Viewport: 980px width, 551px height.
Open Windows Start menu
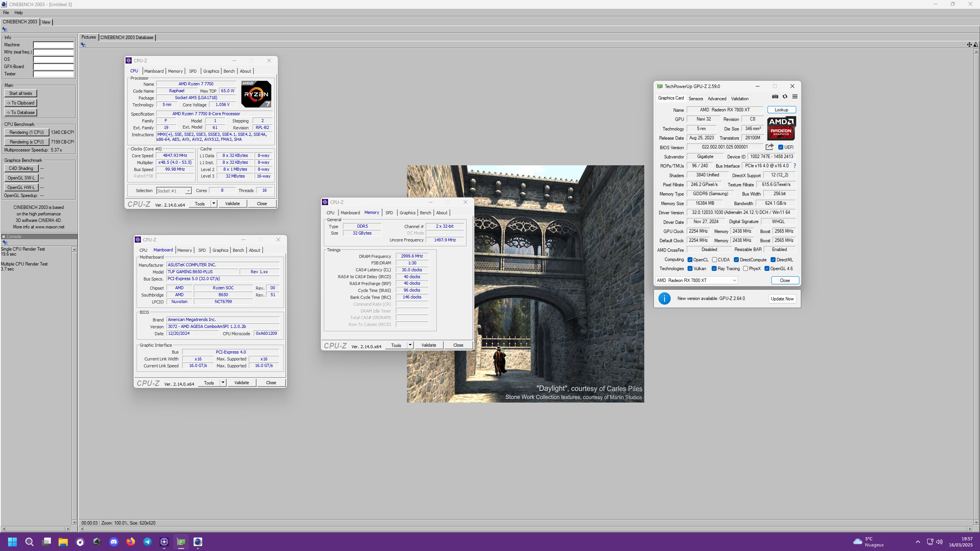12,542
